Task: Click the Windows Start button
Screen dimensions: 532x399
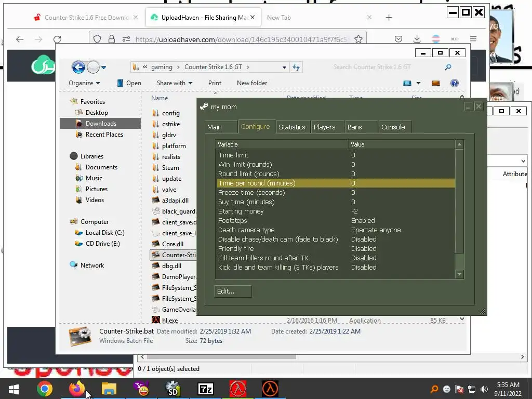Action: (14, 389)
